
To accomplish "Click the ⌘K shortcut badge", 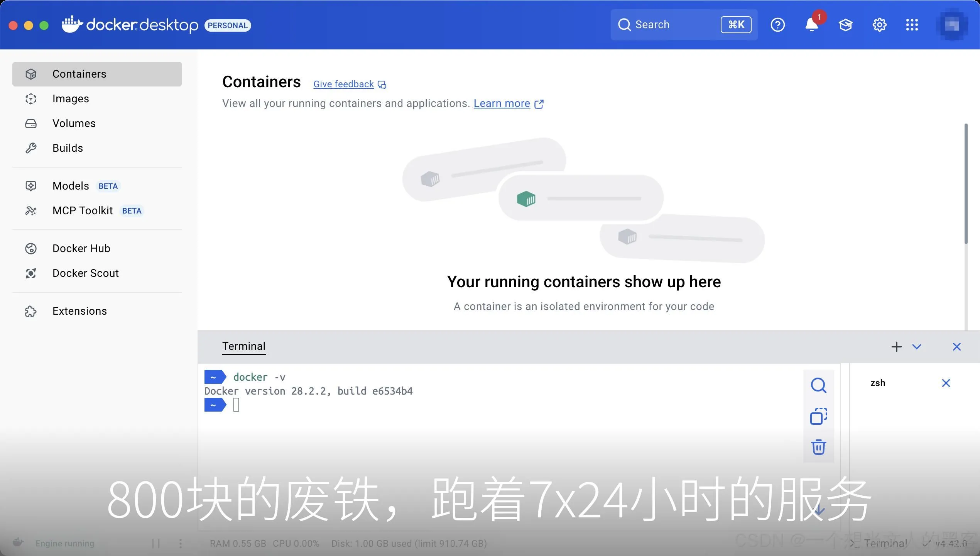I will 736,25.
